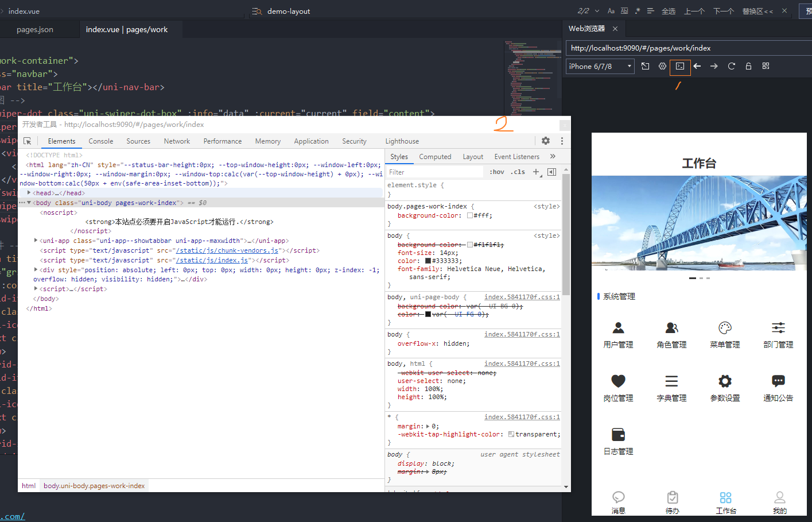Toggle the find-in-selection lines icon
This screenshot has height=522, width=812.
(x=650, y=11)
